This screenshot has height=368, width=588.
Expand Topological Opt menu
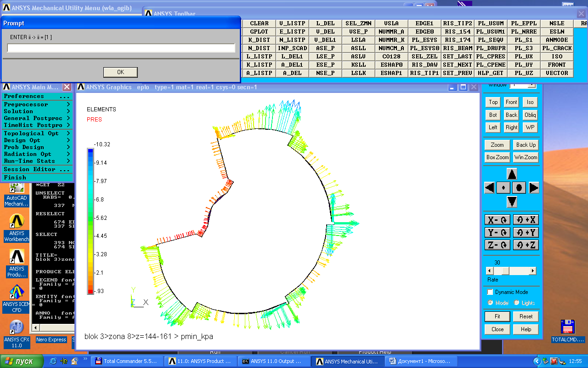(37, 133)
